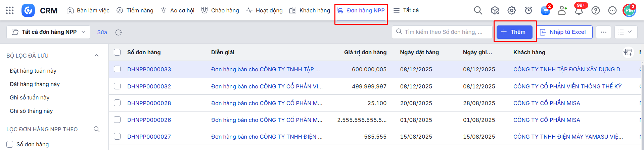Select checkbox for order DHNPP0000028
644x150 pixels.
click(117, 103)
